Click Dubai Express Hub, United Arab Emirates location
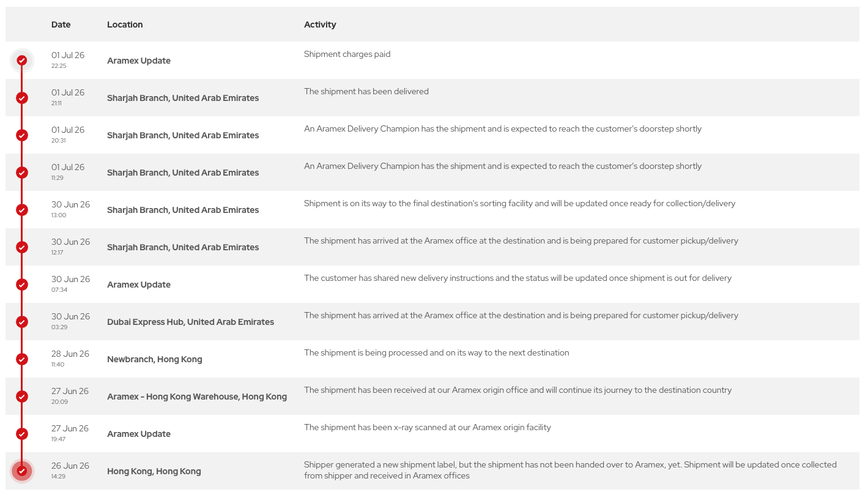The height and width of the screenshot is (495, 868). pos(190,322)
